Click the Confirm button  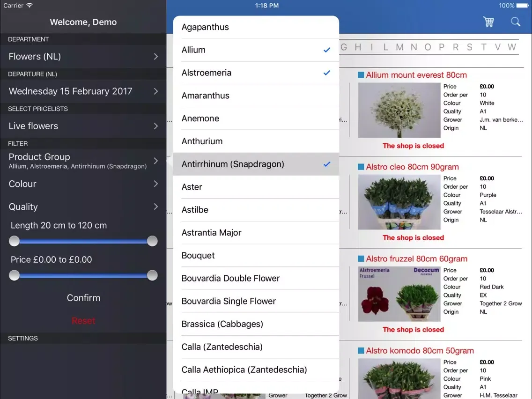[x=83, y=298]
